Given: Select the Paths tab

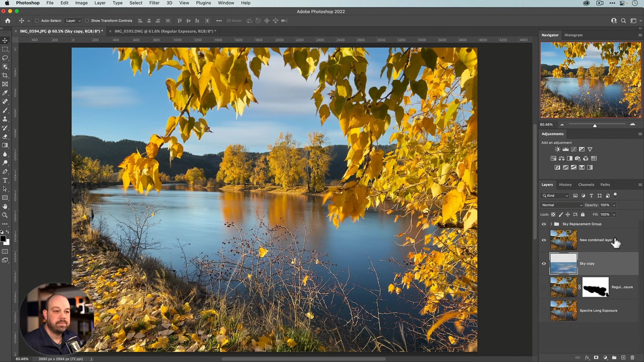Looking at the screenshot, I should [605, 184].
